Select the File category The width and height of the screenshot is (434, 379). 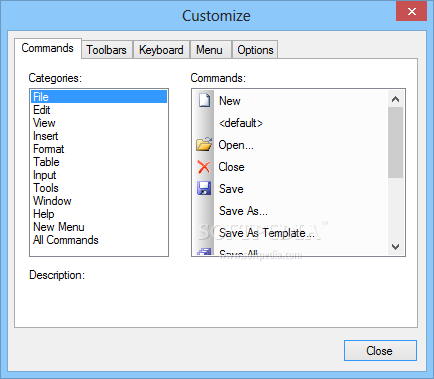[x=99, y=97]
